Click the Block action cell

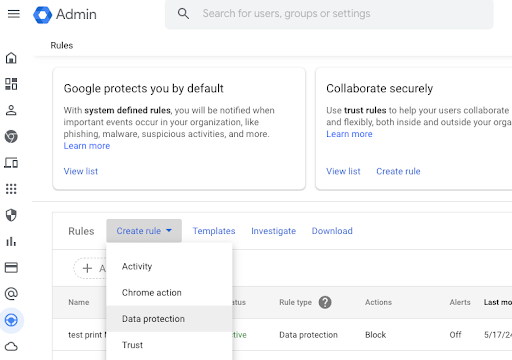(375, 335)
